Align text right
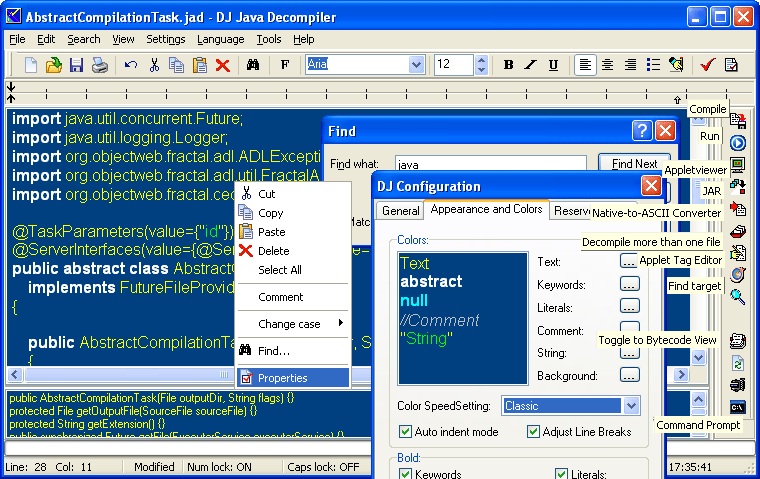760x479 pixels. tap(630, 64)
